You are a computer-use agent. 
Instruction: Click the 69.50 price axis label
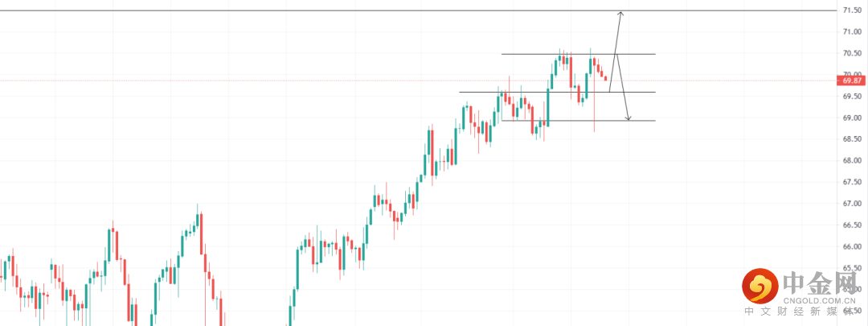tap(852, 97)
